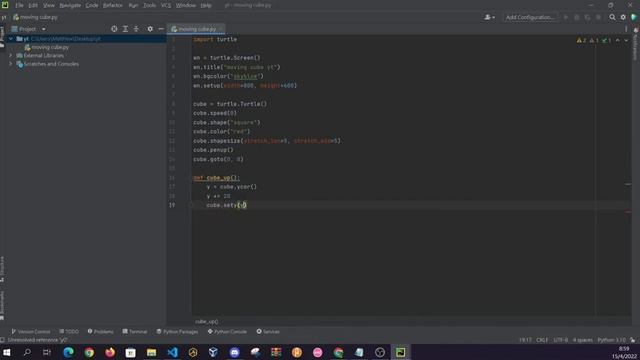Image resolution: width=640 pixels, height=360 pixels.
Task: Click the Bookmarks vertical side tab
Action: [2, 306]
